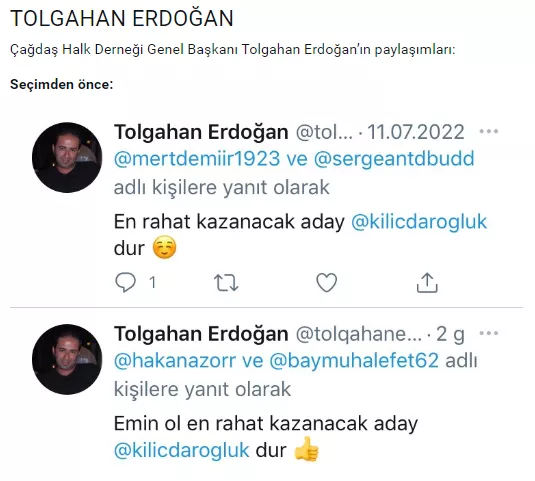Open first tweet's profile avatar
Image resolution: width=535 pixels, height=481 pixels.
[67, 157]
